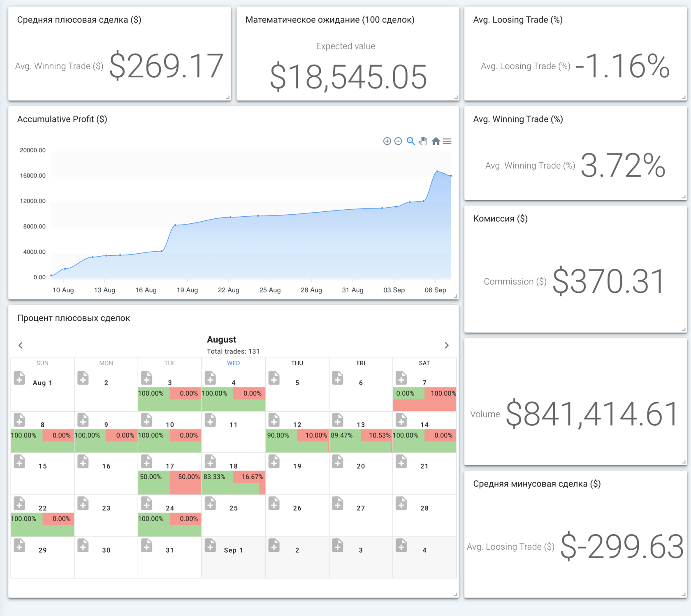Click the $370.31 commission value

(608, 281)
